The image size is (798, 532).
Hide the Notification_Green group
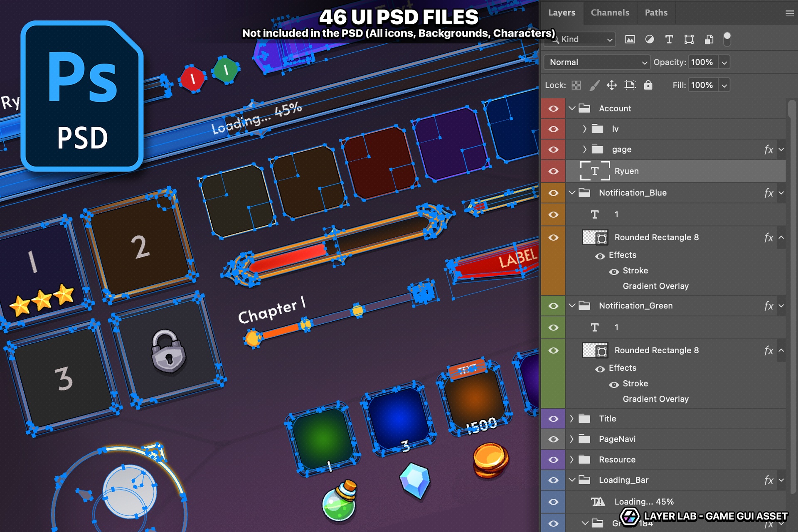point(553,306)
